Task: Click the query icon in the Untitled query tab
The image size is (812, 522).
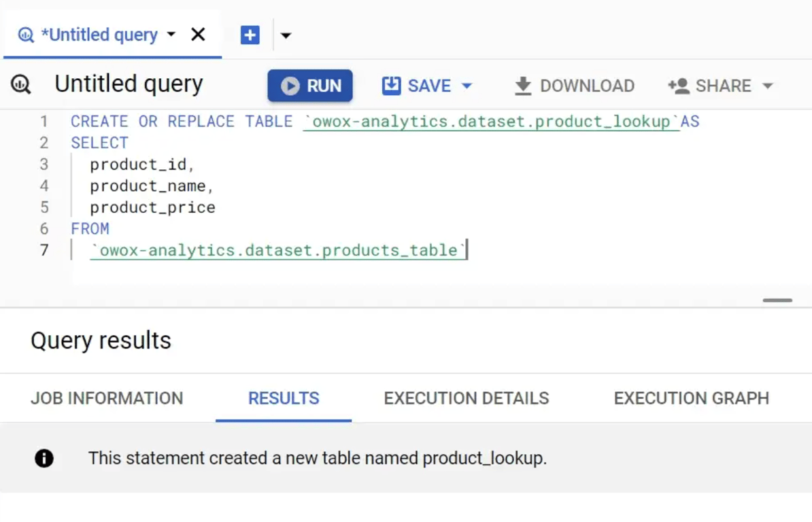Action: click(25, 35)
